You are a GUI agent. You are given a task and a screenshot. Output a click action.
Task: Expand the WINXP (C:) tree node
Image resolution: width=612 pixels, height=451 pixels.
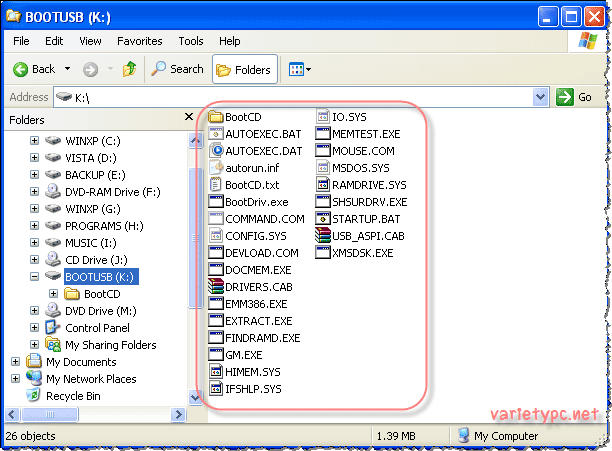34,140
